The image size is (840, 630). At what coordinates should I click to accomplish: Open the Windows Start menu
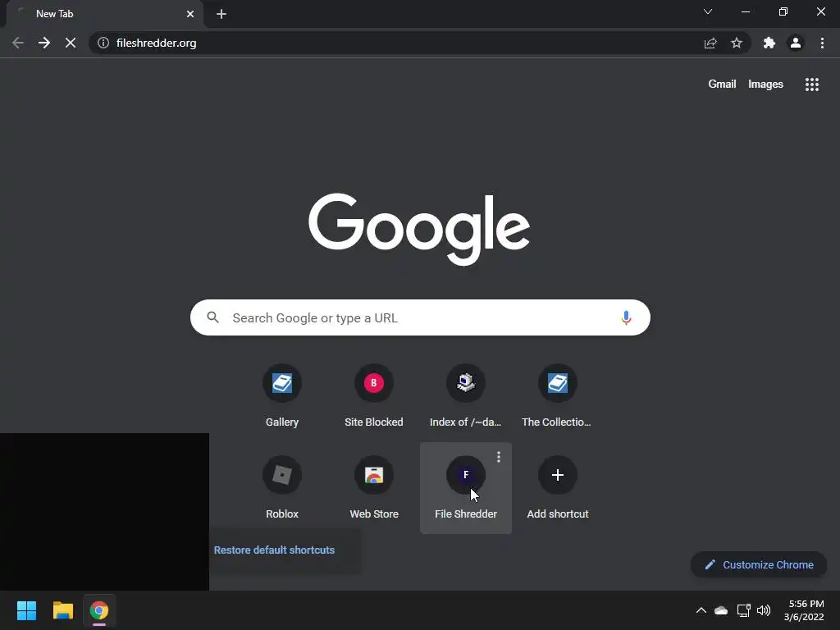tap(26, 610)
